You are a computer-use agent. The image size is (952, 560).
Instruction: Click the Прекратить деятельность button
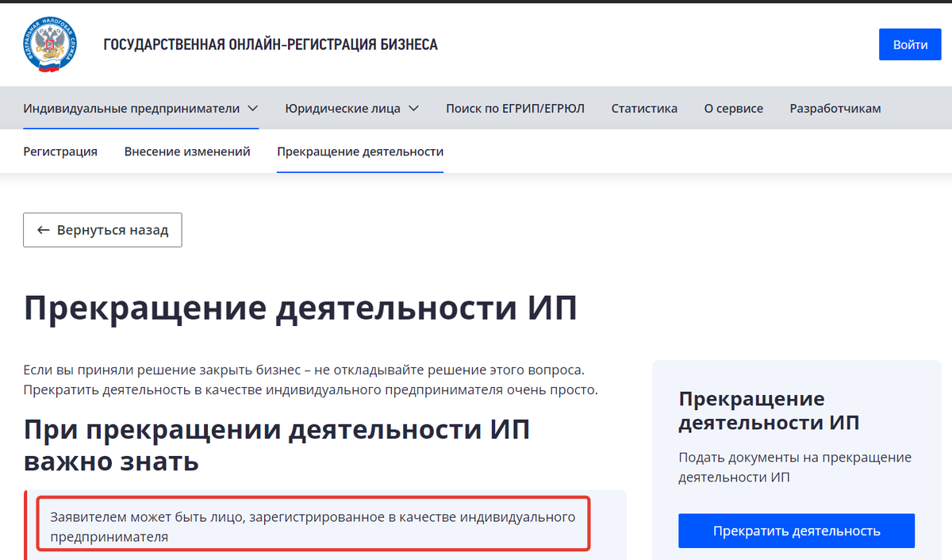[x=796, y=530]
